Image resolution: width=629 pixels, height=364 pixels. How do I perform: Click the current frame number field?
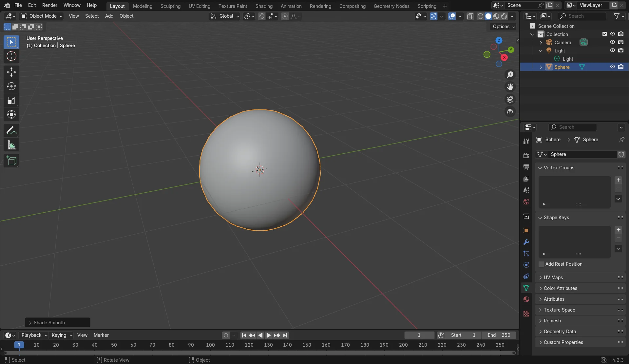tap(419, 335)
